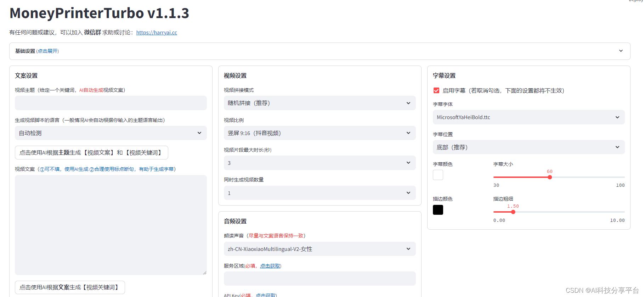The image size is (644, 297).
Task: Uncheck the 启用字幕 checkbox
Action: click(x=436, y=90)
